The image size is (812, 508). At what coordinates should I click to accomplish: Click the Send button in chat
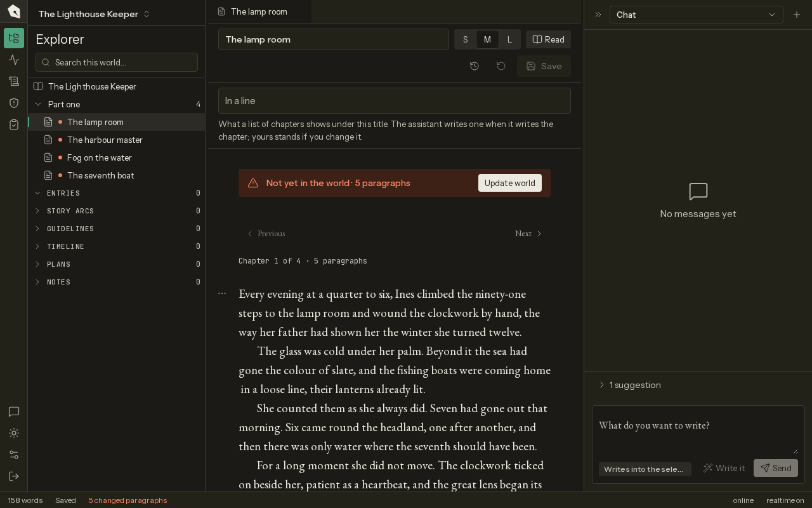pyautogui.click(x=776, y=468)
